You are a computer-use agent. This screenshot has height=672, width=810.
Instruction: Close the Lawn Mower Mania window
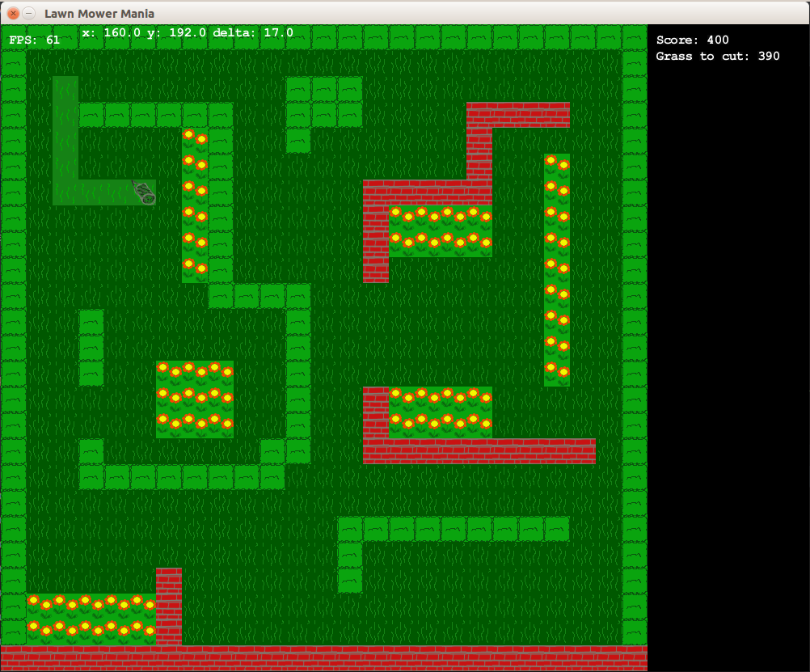click(13, 13)
